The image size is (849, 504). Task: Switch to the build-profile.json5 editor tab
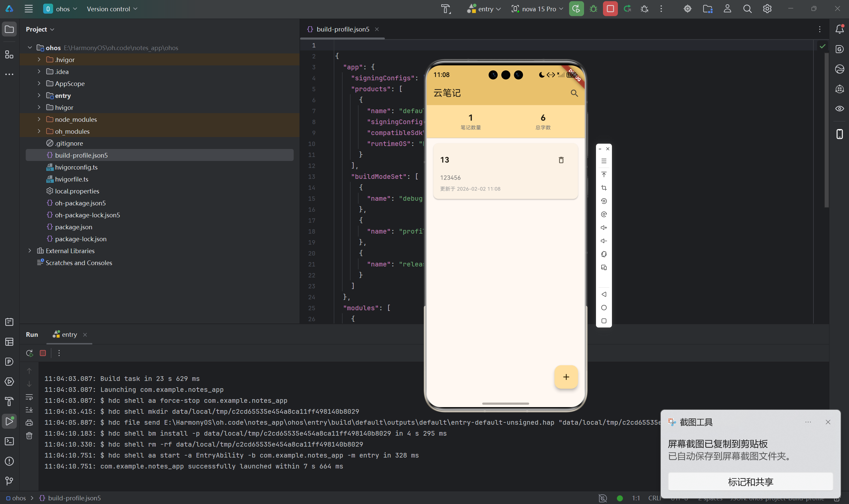point(342,29)
